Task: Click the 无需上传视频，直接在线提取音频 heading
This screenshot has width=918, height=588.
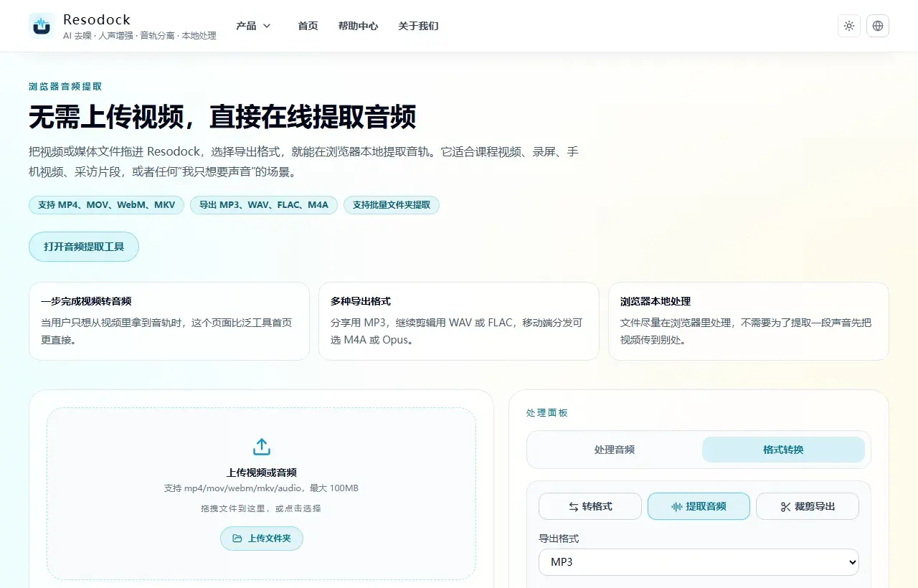Action: point(222,116)
